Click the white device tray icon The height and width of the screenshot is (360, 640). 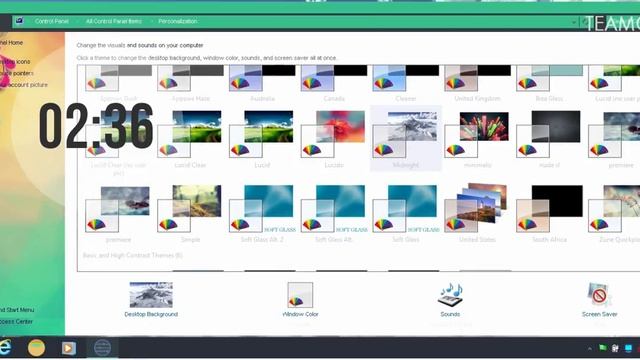point(615,348)
